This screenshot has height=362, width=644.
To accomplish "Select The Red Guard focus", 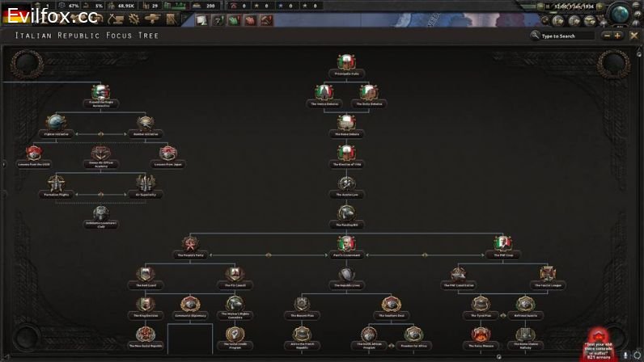I will pos(145,275).
